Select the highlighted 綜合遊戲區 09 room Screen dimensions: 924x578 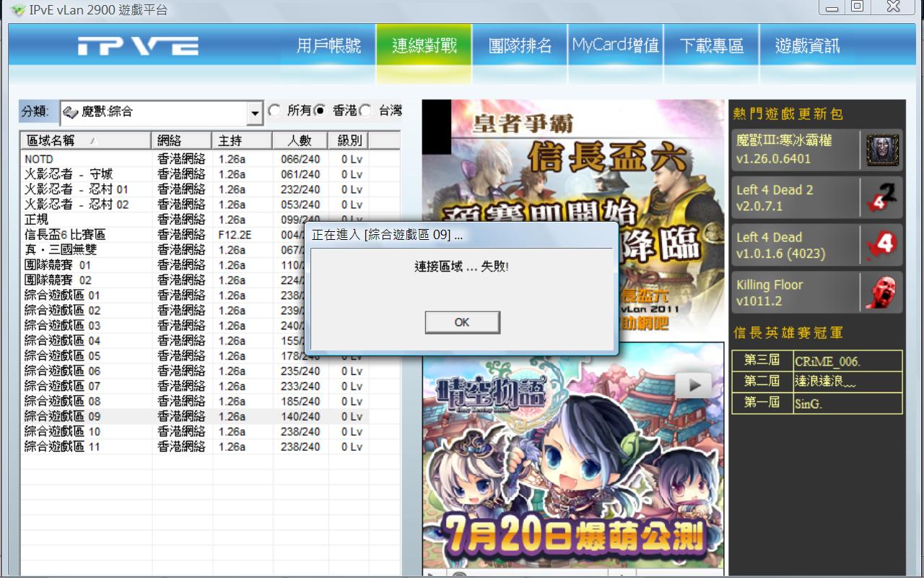[x=194, y=417]
